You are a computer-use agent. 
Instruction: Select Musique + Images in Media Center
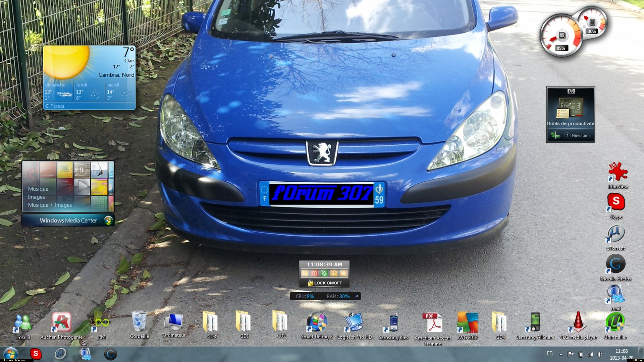pos(50,205)
